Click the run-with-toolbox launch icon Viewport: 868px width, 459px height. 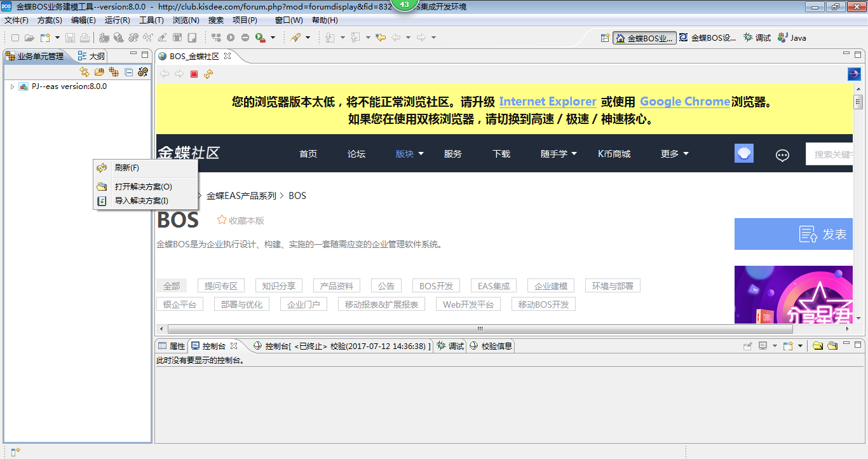click(x=260, y=38)
